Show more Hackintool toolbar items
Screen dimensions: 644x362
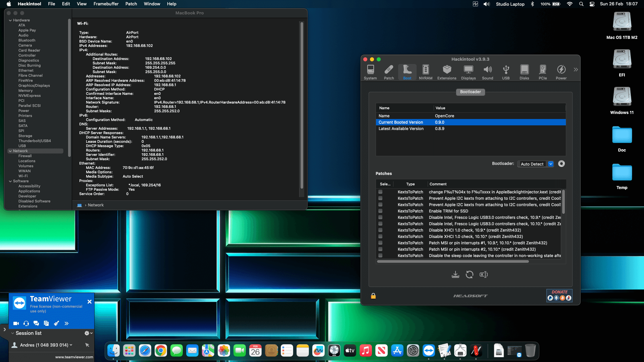(x=576, y=70)
